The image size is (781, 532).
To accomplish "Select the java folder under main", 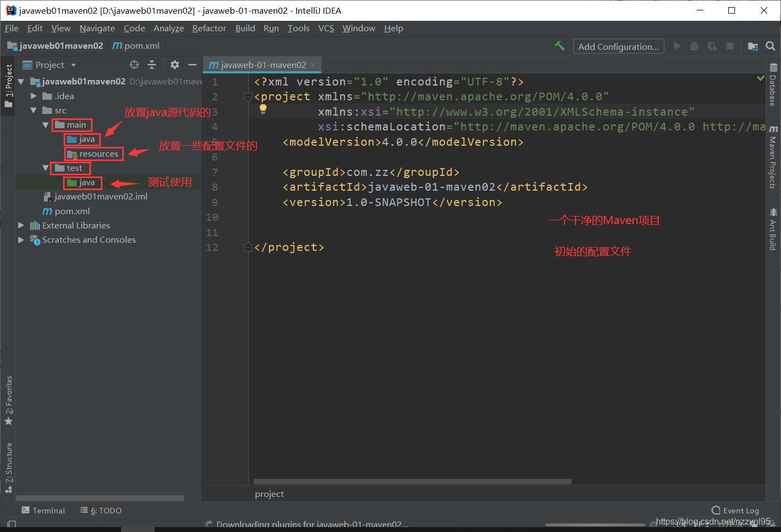I will coord(81,139).
